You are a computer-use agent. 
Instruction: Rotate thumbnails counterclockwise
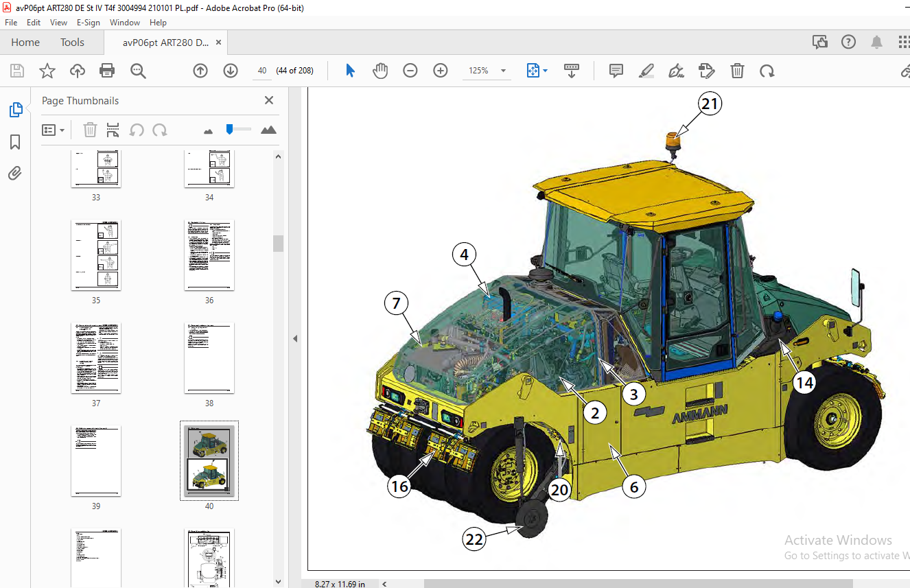pyautogui.click(x=137, y=130)
